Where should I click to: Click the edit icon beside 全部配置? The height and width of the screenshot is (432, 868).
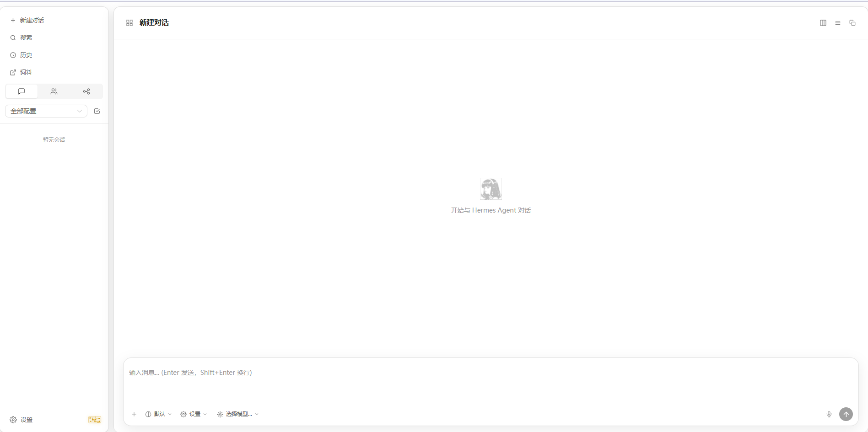coord(97,111)
